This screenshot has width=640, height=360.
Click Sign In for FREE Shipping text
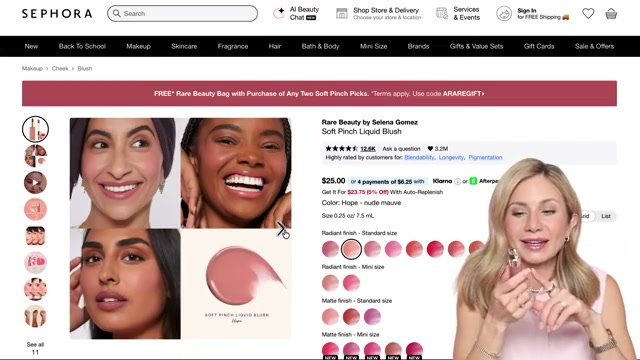543,14
